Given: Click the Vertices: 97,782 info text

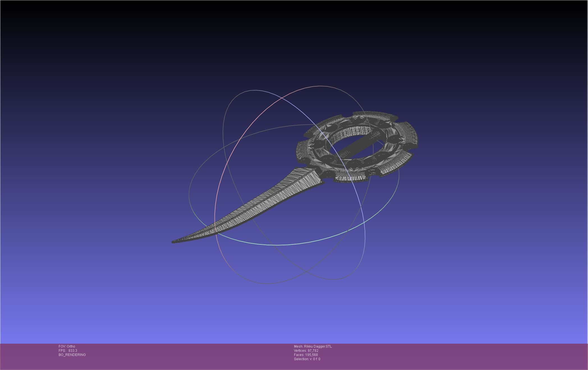Looking at the screenshot, I should coord(306,351).
